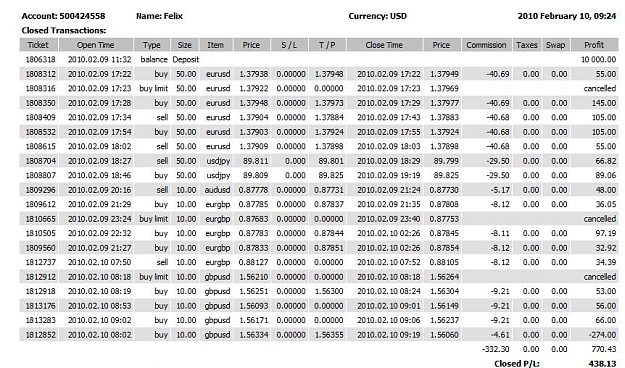Viewport: 625px width, 368px height.
Task: Select ticket 1806318 deposit row
Action: coord(319,59)
